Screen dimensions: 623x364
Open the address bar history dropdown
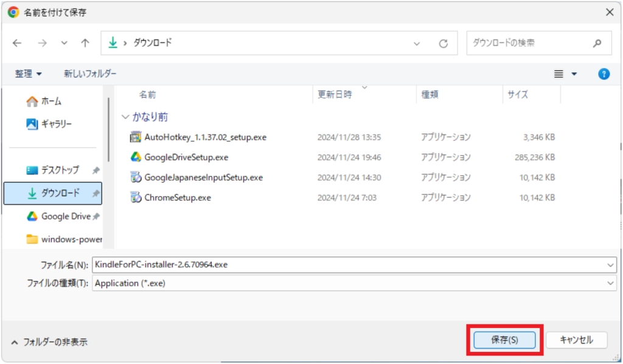[x=417, y=44]
